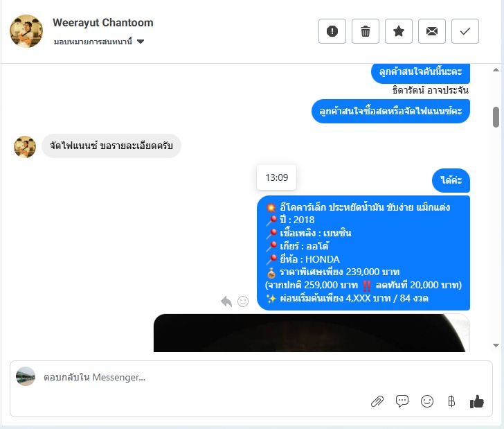This screenshot has height=429, width=504.
Task: Mark conversation as spam with exclamation icon
Action: pos(332,31)
